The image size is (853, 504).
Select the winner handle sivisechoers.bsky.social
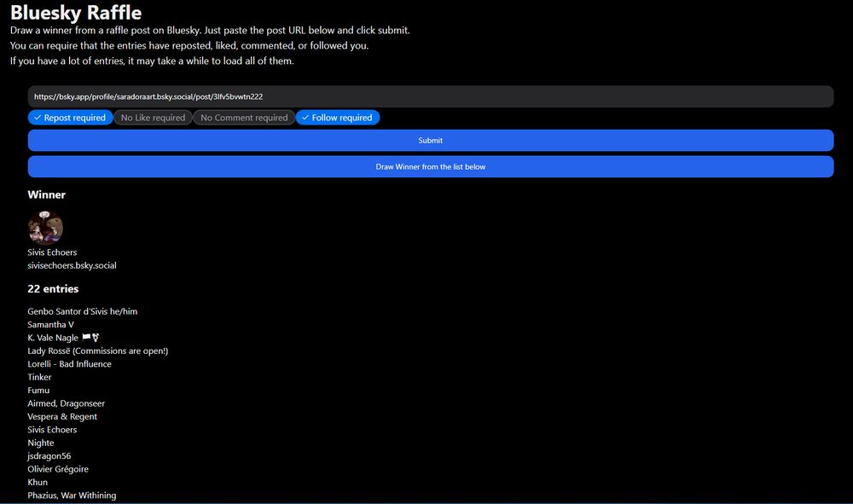[72, 265]
